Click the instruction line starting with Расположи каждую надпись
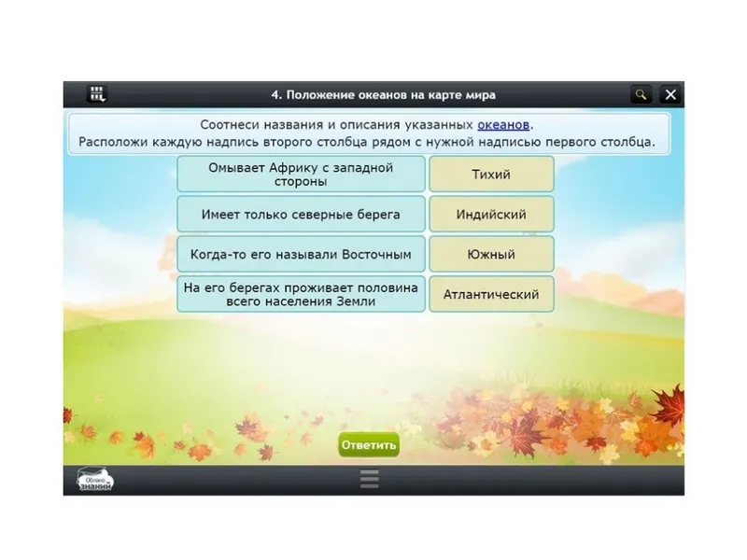Viewport: 747px width, 560px height. (367, 143)
